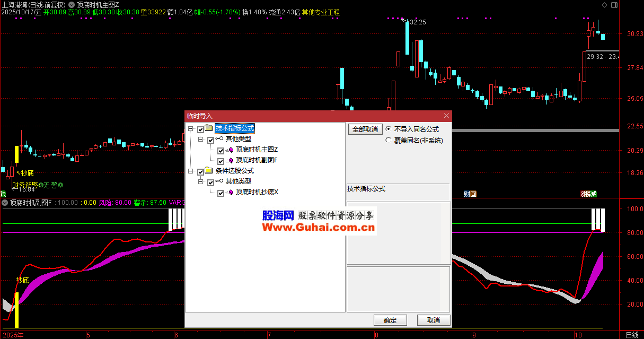Click the 日线 period tab at bottom-right
Image resolution: width=644 pixels, height=339 pixels.
(632, 335)
